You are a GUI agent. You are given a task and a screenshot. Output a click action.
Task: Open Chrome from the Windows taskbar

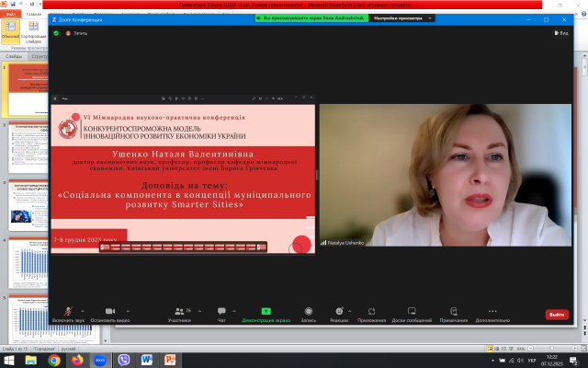(53, 360)
